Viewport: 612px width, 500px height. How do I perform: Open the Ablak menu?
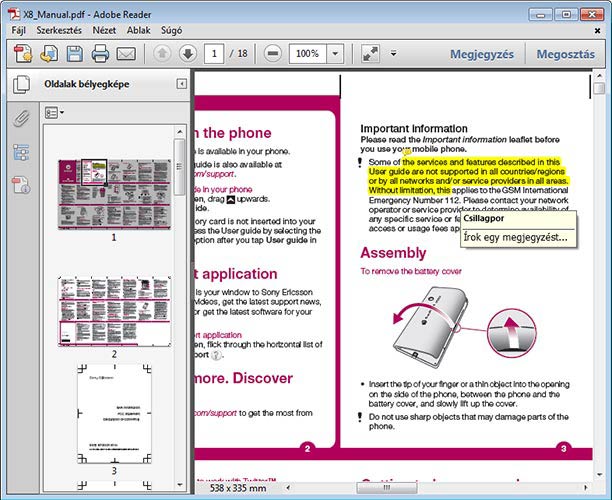pos(138,30)
